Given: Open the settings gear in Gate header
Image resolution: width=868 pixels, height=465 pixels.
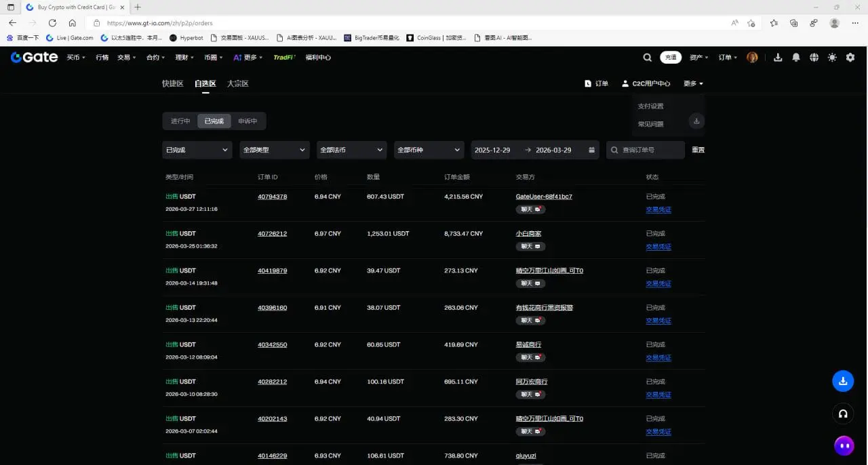Looking at the screenshot, I should [x=850, y=58].
